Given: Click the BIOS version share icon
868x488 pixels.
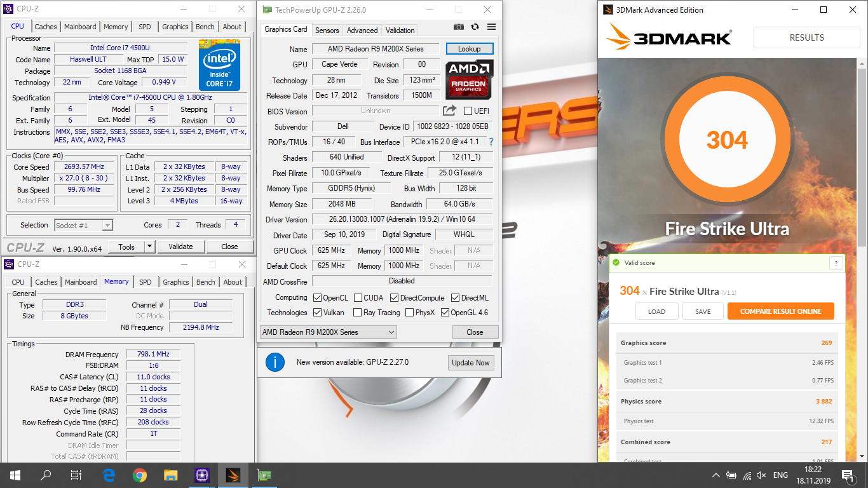Looking at the screenshot, I should [449, 111].
